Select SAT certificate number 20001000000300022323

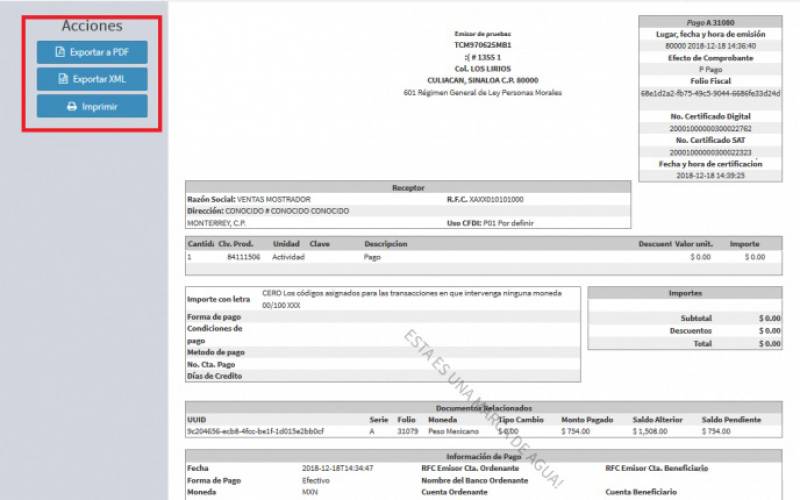pos(710,152)
